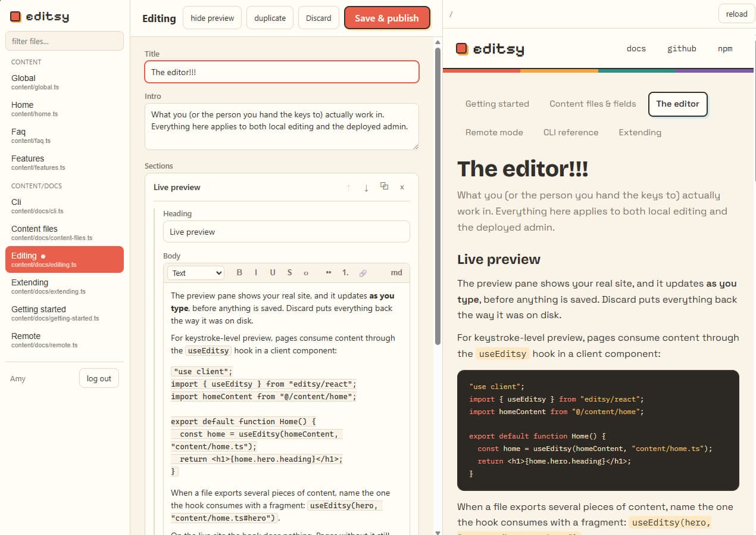Screen dimensions: 756x535
Task: Click the editsy logo in the preview site
Action: coord(490,49)
